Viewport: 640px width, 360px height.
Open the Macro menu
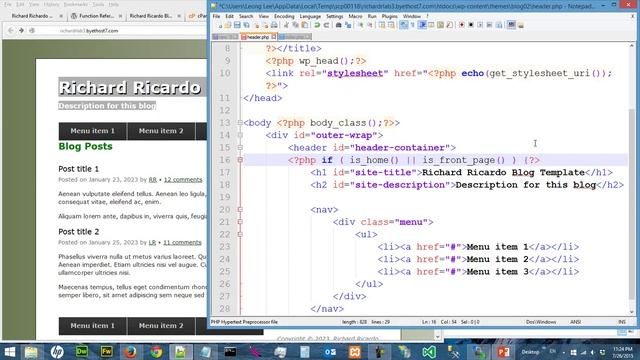(x=355, y=16)
